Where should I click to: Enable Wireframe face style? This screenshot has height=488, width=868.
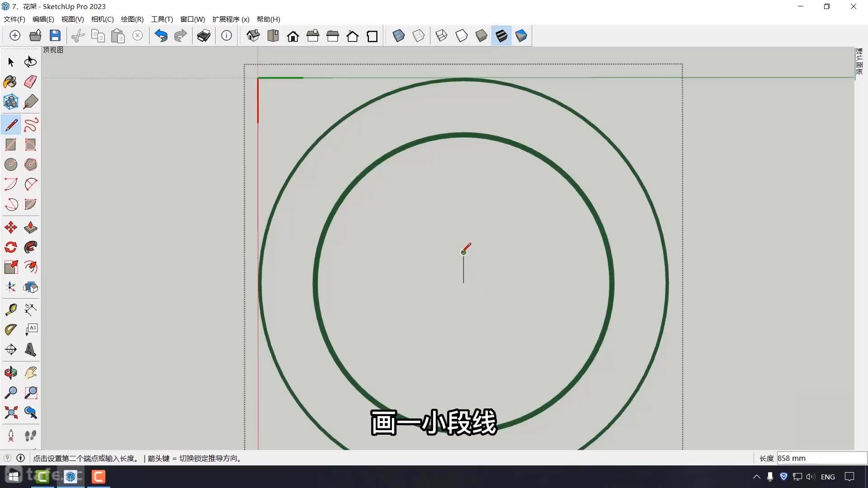point(441,36)
